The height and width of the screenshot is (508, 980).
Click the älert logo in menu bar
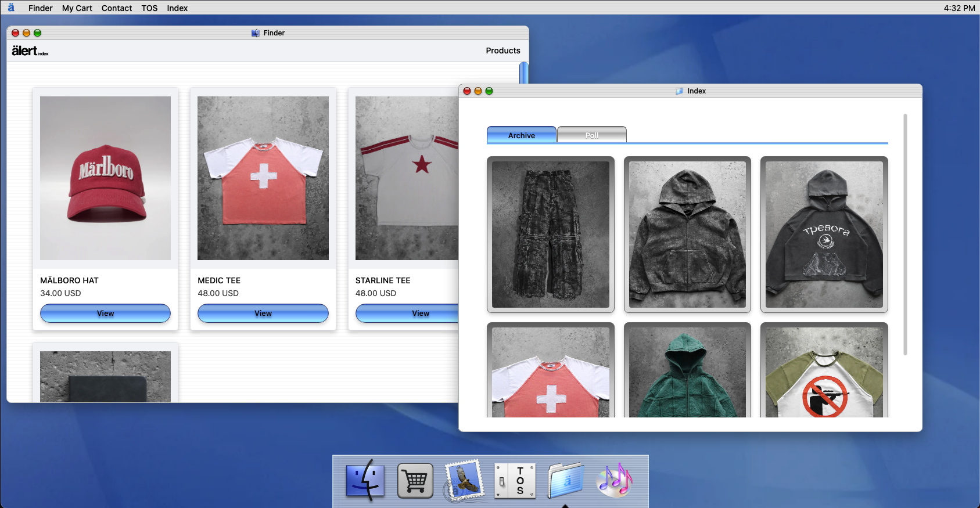11,8
